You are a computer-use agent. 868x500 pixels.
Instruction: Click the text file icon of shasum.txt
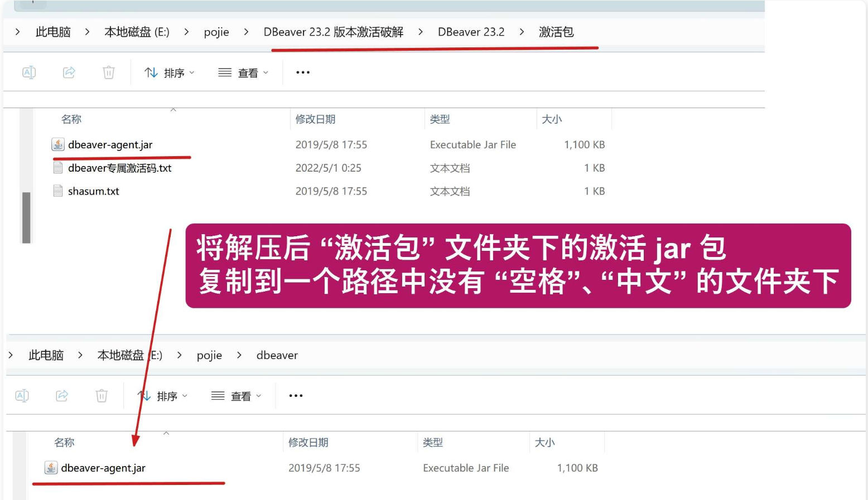pos(58,191)
